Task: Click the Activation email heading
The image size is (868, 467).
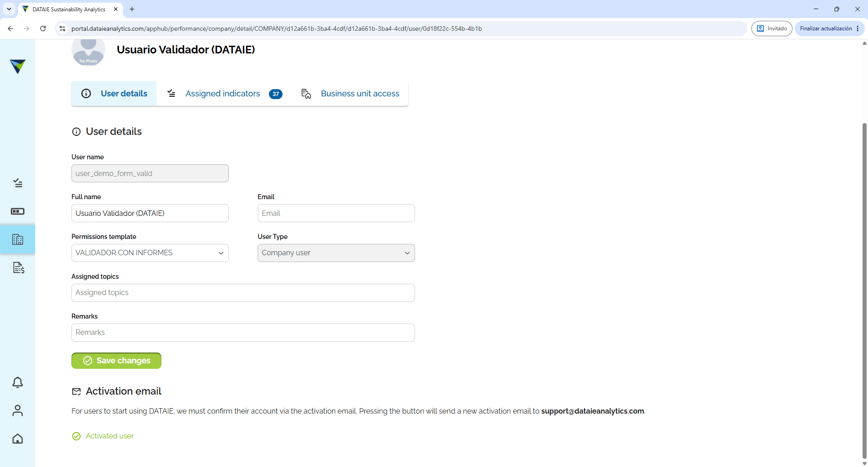Action: click(x=123, y=391)
